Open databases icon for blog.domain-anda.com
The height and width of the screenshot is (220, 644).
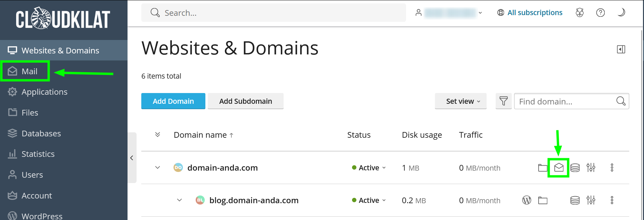click(575, 201)
